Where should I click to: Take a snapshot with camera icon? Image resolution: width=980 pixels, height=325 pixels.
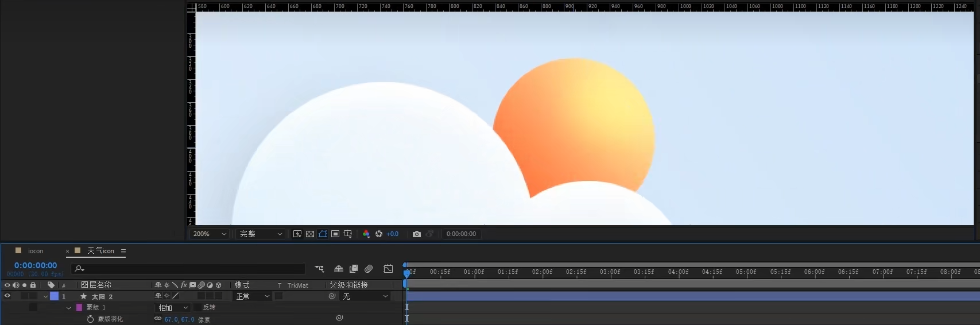pyautogui.click(x=417, y=234)
